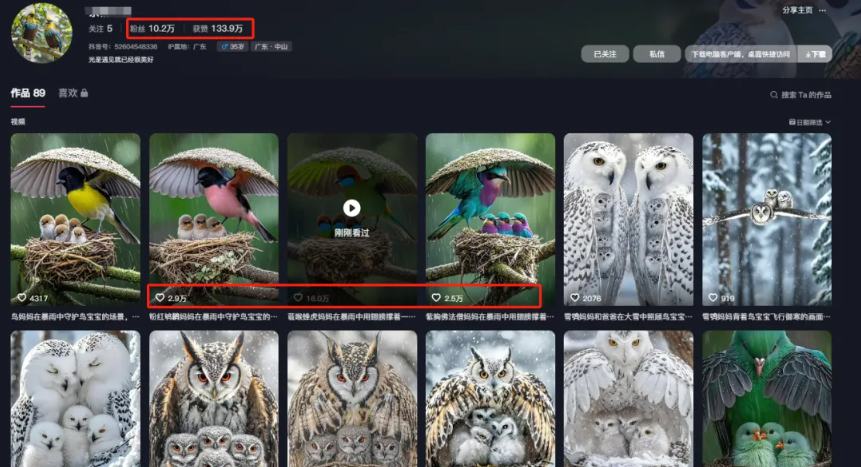Click the 私信 message button

coord(656,54)
